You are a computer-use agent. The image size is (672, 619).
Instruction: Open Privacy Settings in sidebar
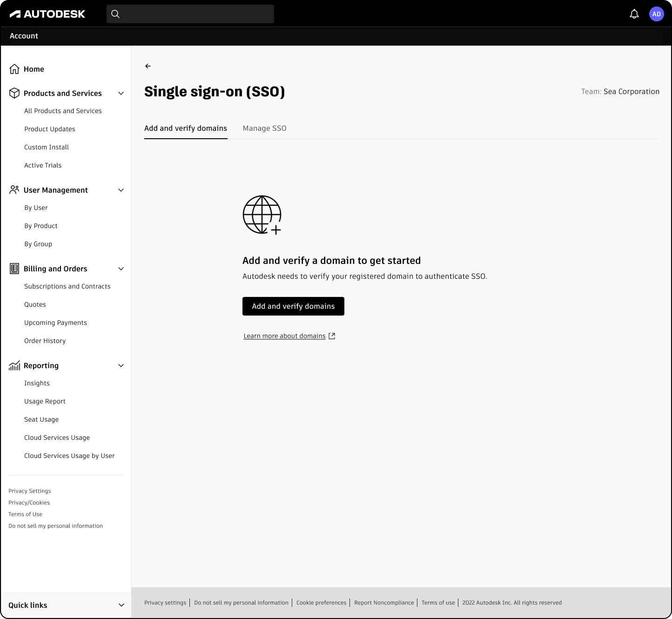coord(30,491)
